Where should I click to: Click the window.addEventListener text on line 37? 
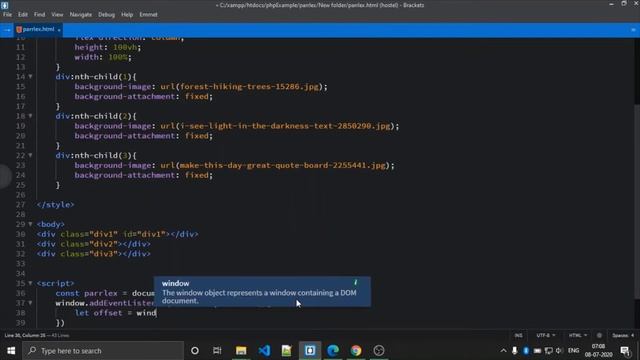pos(105,303)
